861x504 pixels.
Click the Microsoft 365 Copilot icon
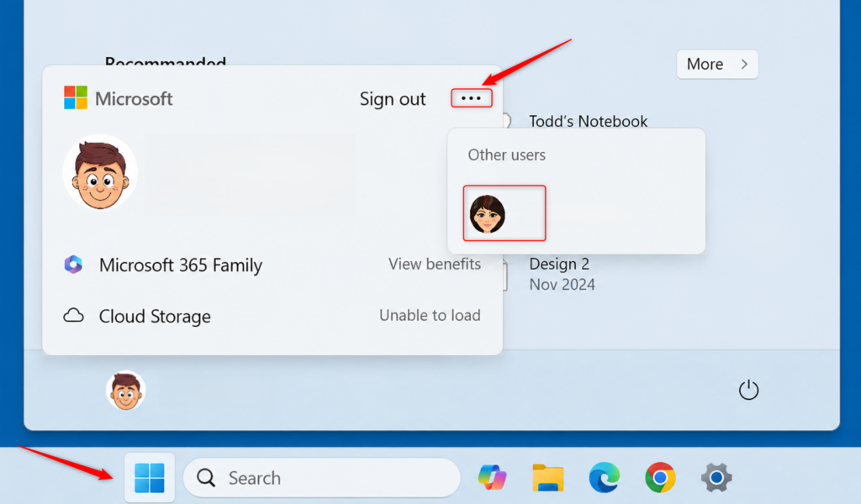[x=73, y=265]
